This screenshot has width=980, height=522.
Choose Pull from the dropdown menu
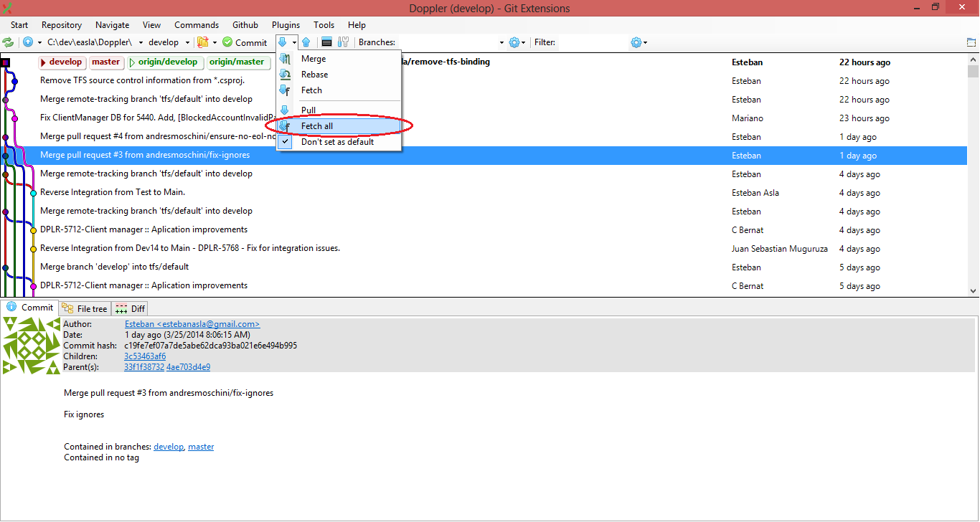[x=339, y=110]
